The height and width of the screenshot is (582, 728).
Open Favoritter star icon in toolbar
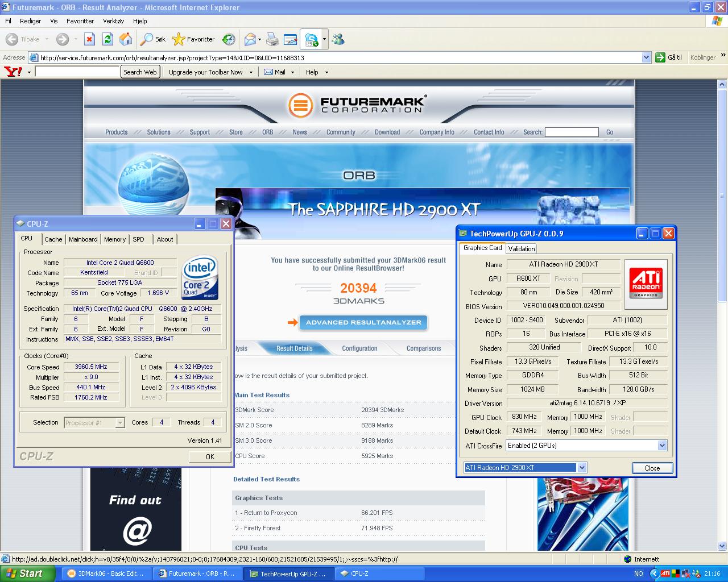(178, 39)
